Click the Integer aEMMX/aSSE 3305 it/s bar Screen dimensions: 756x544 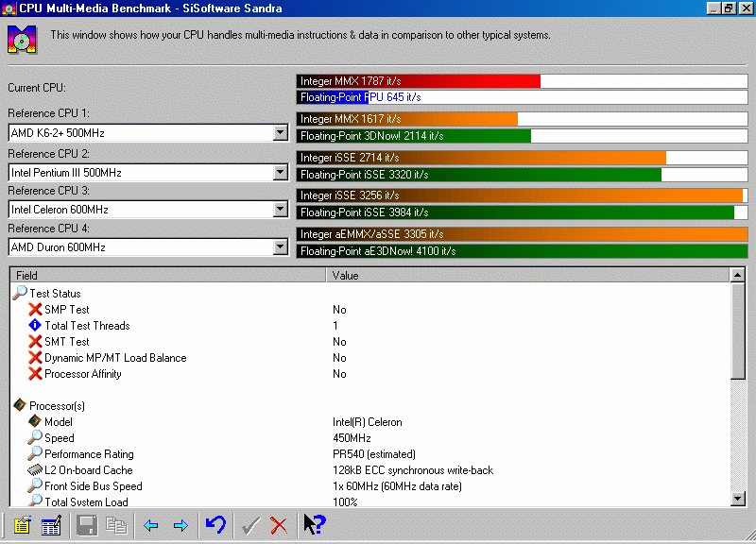(x=523, y=234)
